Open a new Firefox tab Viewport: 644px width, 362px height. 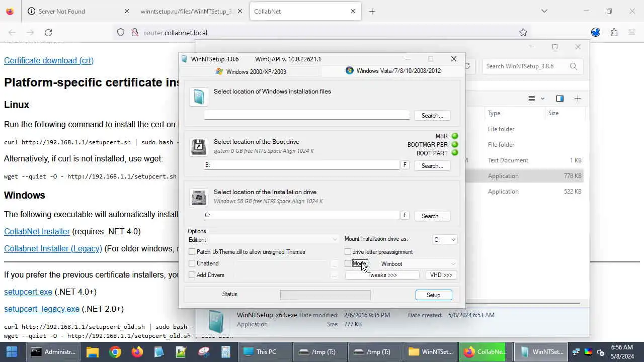click(372, 11)
